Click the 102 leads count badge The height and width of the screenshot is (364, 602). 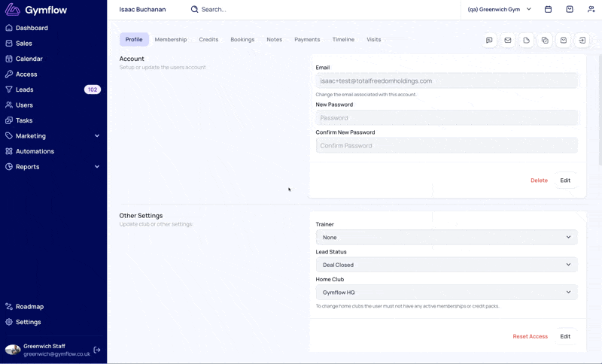click(93, 89)
